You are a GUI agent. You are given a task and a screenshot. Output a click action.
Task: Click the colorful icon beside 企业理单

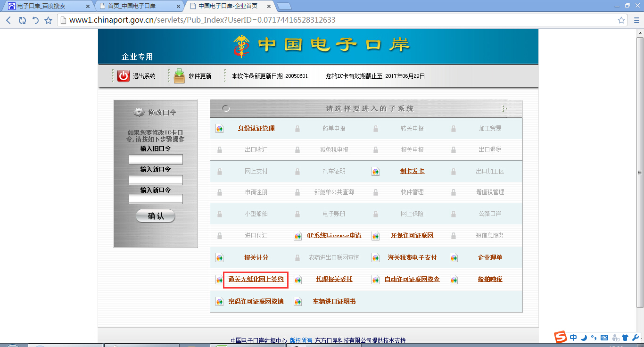(454, 258)
